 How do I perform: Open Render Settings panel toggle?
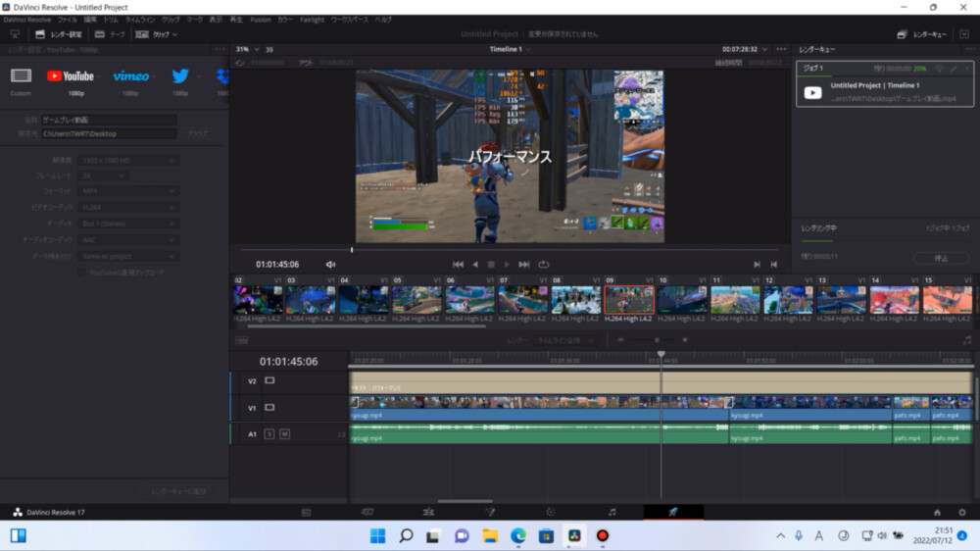[59, 34]
